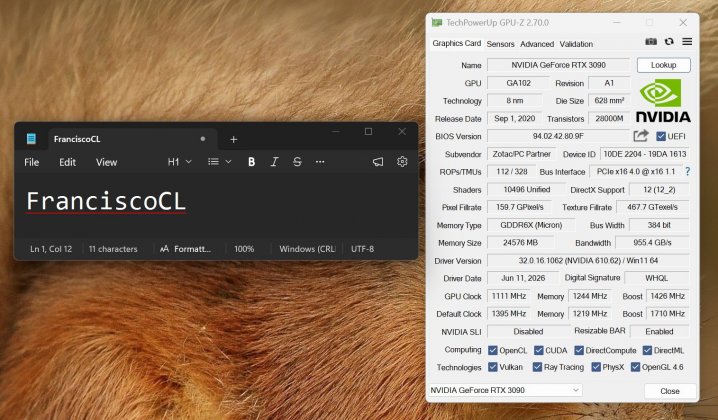Screen dimensions: 718x420
Task: Click the Resizable BAR Enabled value
Action: coord(659,331)
